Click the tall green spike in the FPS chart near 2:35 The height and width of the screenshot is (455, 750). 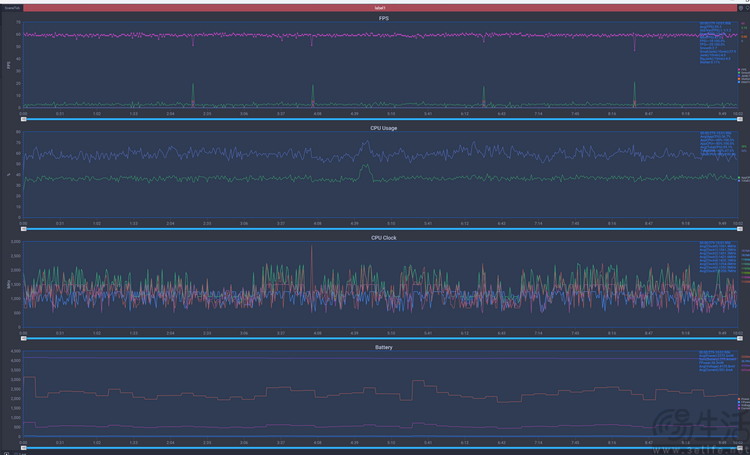193,93
